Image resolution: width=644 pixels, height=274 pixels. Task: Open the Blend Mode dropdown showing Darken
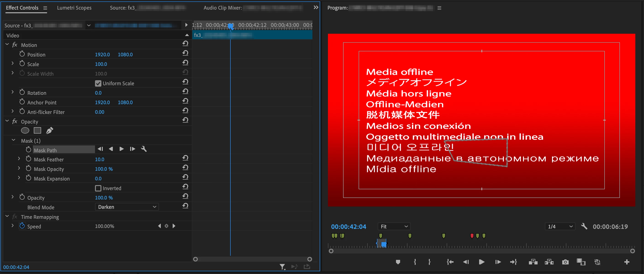click(x=127, y=207)
